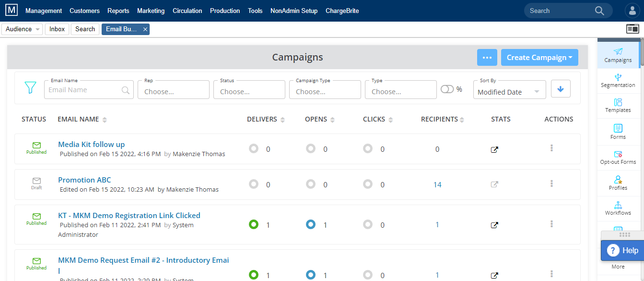
Task: Click the grip handle above the Help button
Action: point(624,234)
